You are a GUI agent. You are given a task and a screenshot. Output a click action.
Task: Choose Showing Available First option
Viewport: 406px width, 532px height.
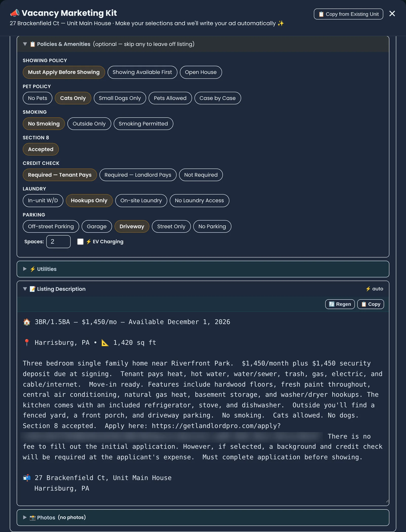point(142,72)
